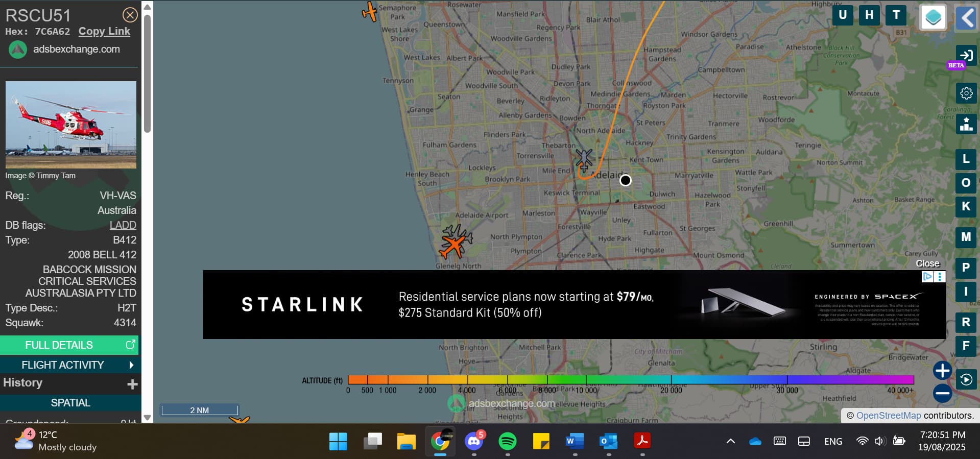Toggle the O map button
This screenshot has height=459, width=980.
(x=966, y=183)
